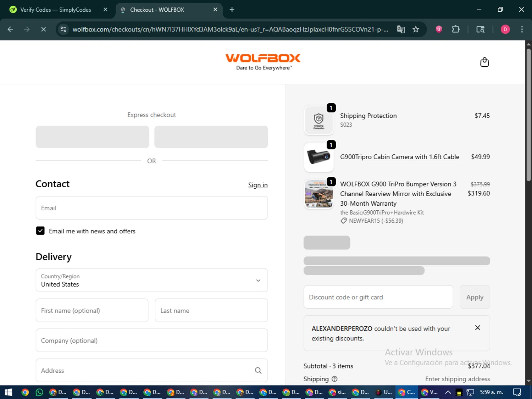Focus the Discount code or gift card field

tap(378, 297)
